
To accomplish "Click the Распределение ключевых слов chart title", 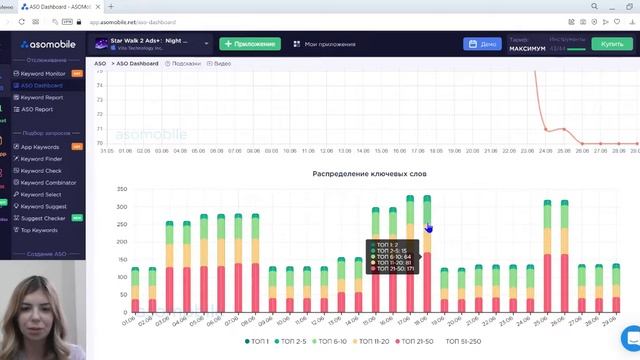I will pos(369,174).
